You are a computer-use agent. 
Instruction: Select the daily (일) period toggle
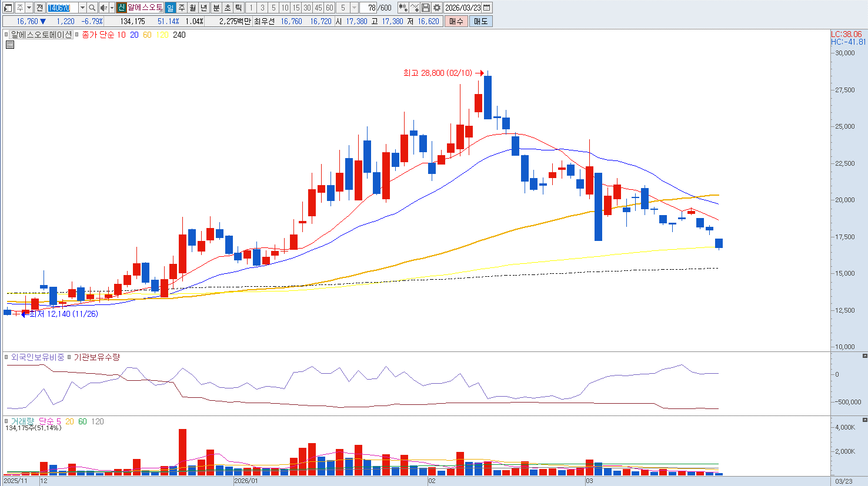[x=170, y=8]
